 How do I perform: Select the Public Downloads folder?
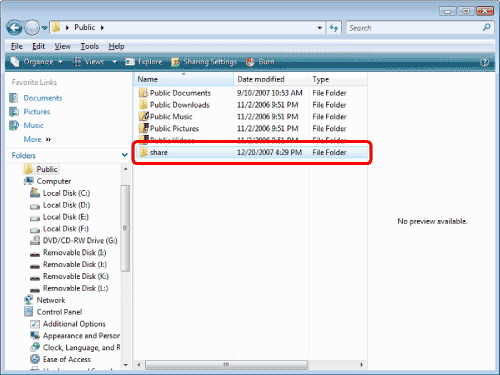180,105
